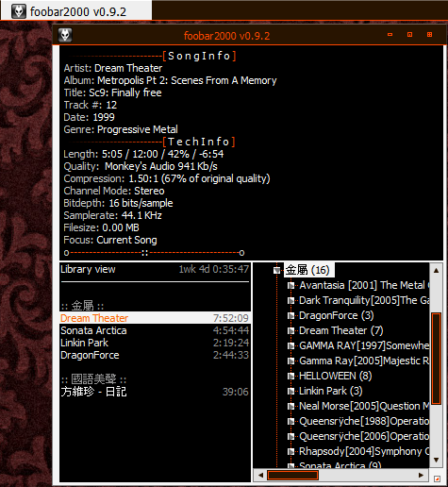Click tree scrollbar up arrow
Viewport: 448px width, 487px height.
pyautogui.click(x=437, y=270)
